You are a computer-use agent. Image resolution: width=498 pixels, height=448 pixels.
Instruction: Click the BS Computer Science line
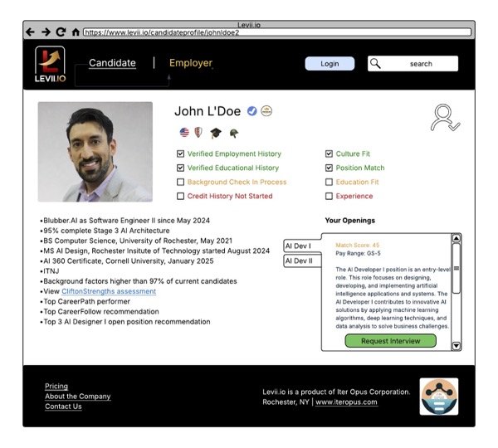136,241
